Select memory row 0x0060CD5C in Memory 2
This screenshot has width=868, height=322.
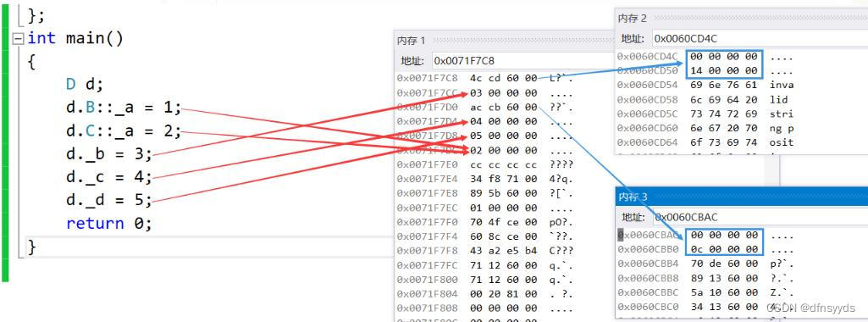pyautogui.click(x=705, y=114)
